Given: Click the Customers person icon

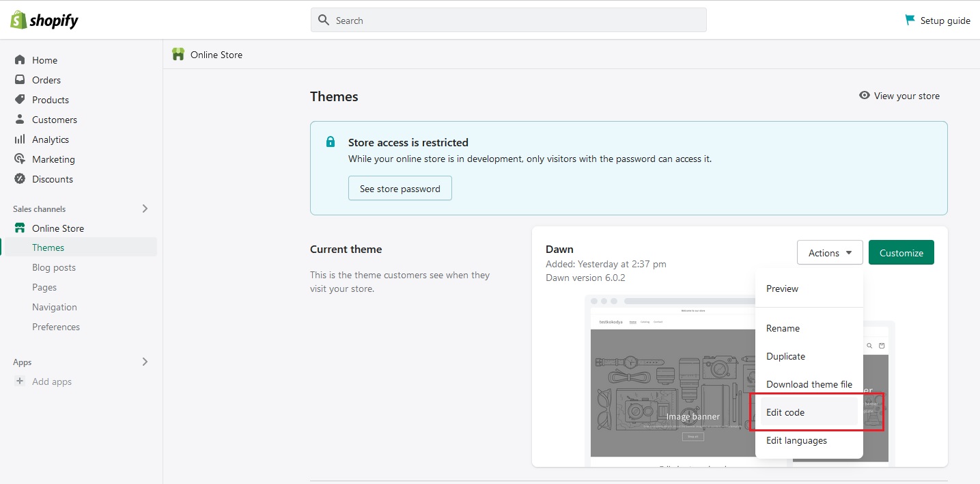Looking at the screenshot, I should coord(20,120).
